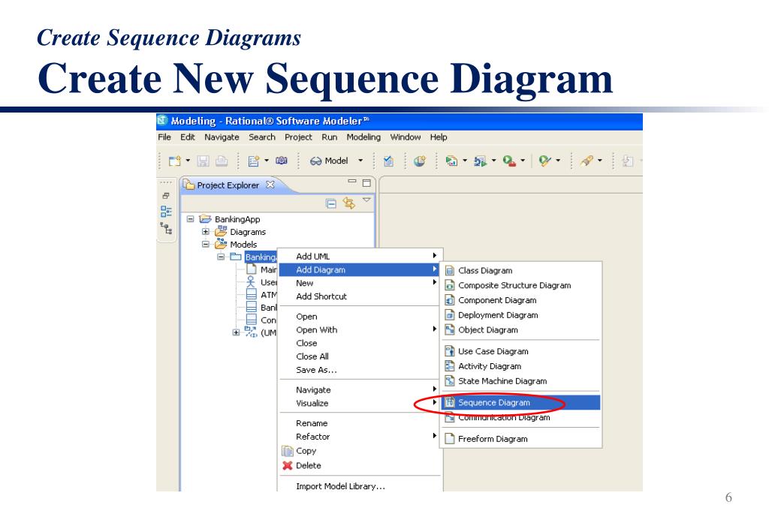Choose Add Shortcut in context menu
Screen dimensions: 769x532
pos(360,296)
